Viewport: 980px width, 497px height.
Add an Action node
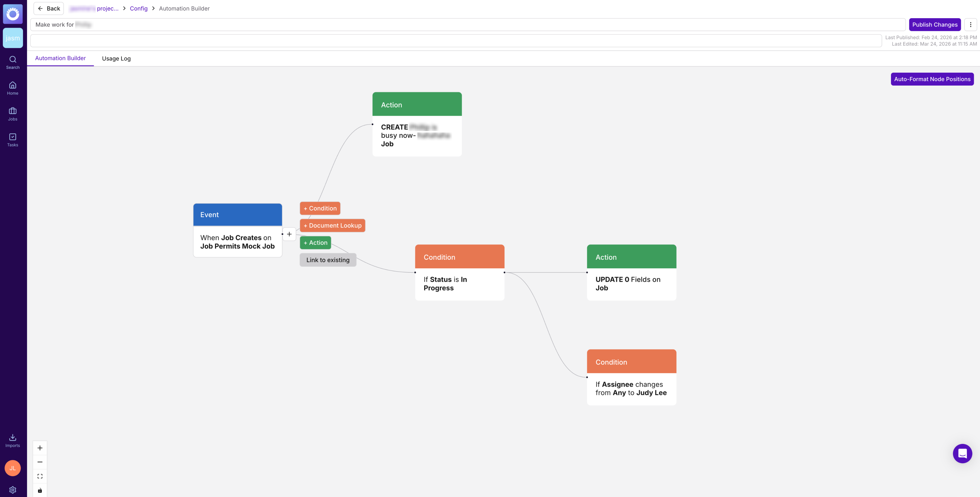point(315,243)
